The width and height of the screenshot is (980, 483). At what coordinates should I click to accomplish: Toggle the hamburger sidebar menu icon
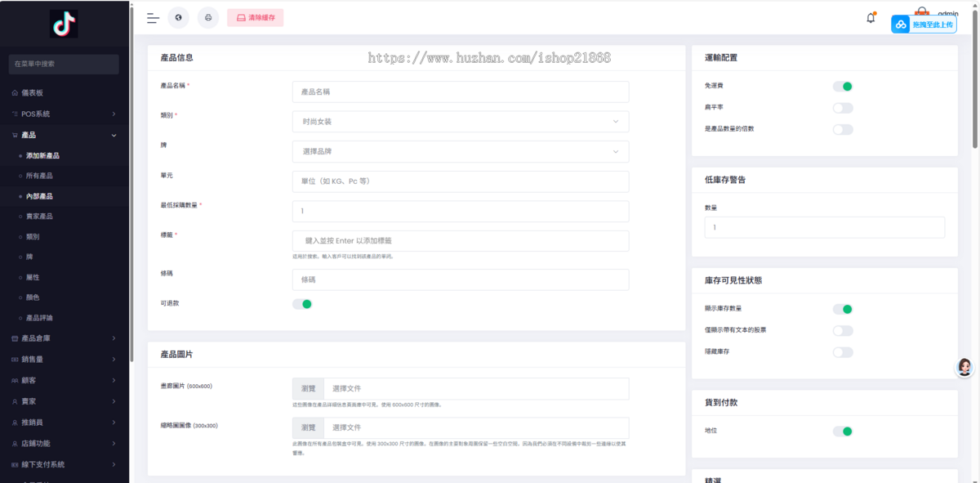click(x=153, y=17)
